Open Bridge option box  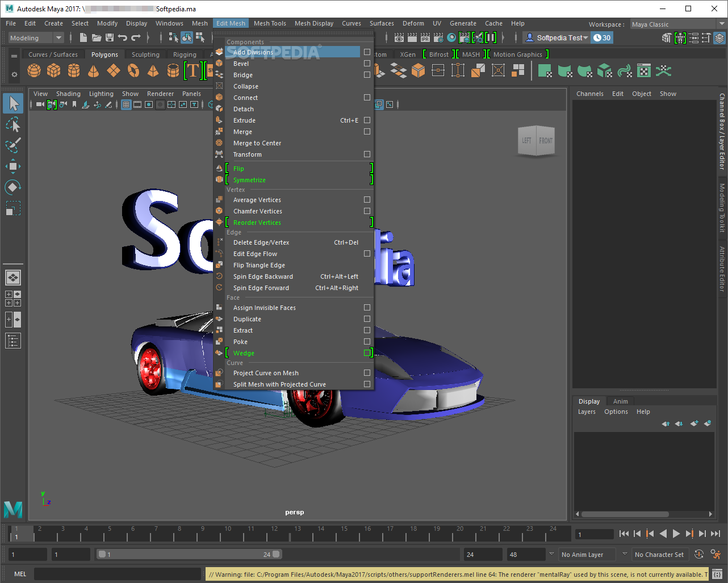tap(367, 74)
